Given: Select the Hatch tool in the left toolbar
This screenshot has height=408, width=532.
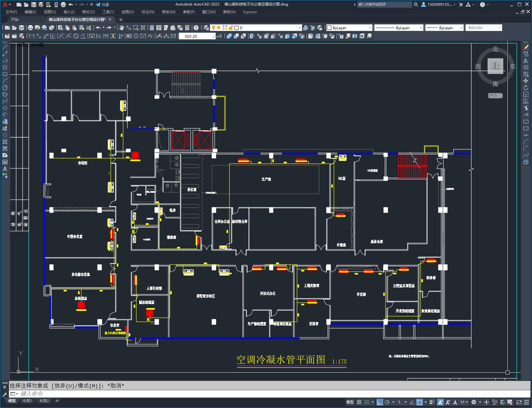Looking at the screenshot, I should click(5, 142).
